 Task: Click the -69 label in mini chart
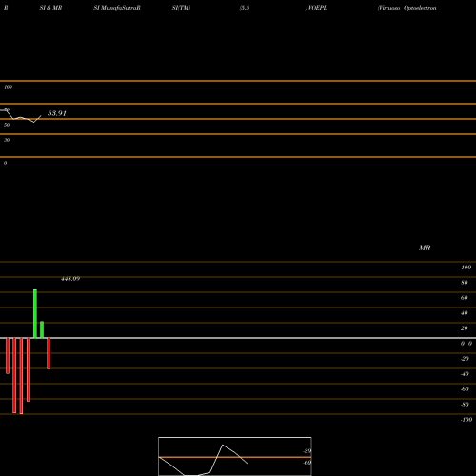[x=307, y=463]
